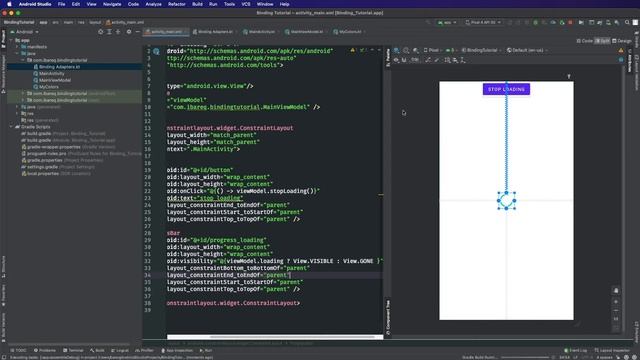Hide the Project panel with minus icon
The height and width of the screenshot is (360, 640).
click(x=138, y=32)
